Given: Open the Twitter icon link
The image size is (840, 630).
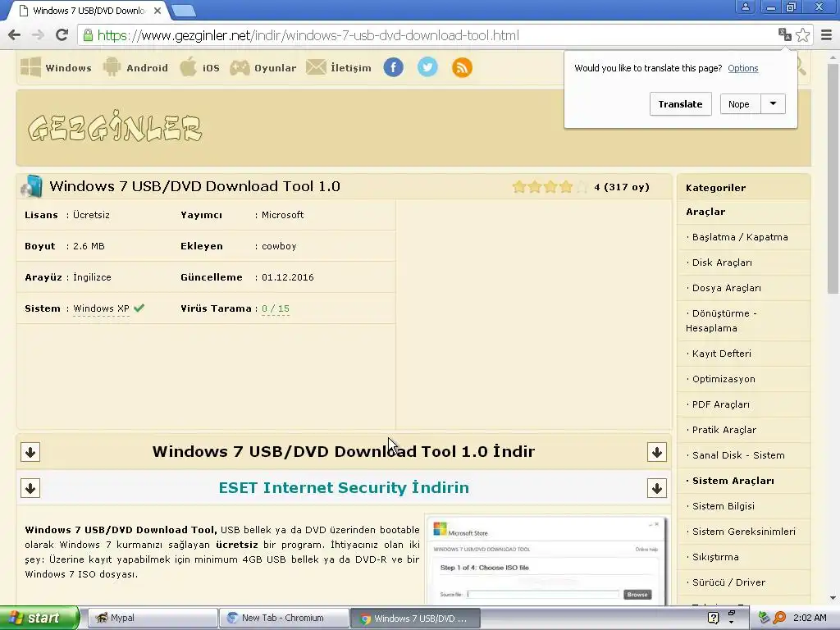Looking at the screenshot, I should (x=427, y=67).
